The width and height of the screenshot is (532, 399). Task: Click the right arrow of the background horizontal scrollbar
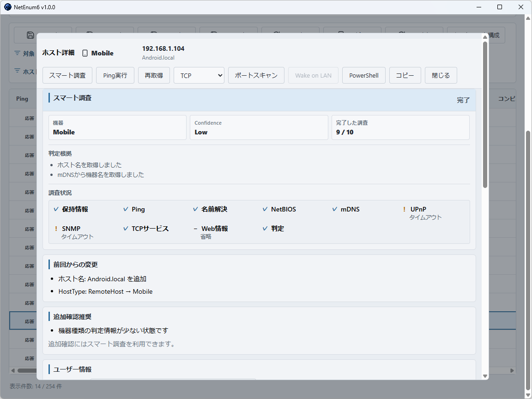[x=512, y=370]
